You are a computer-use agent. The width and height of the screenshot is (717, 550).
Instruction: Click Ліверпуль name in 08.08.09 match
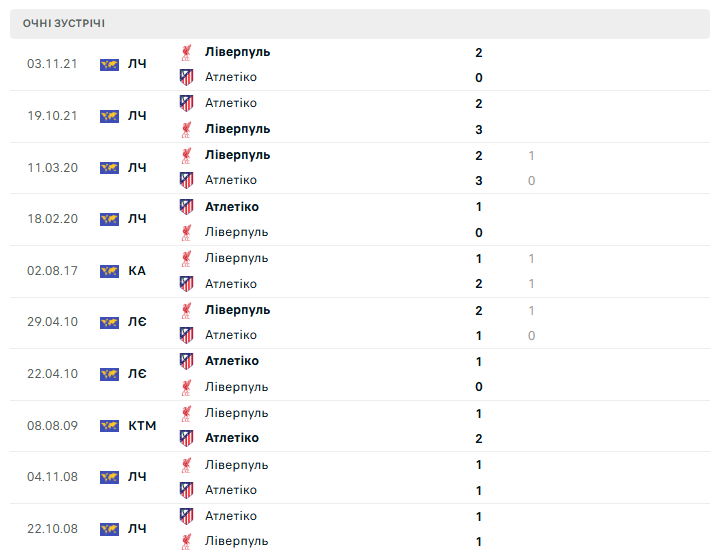click(236, 413)
